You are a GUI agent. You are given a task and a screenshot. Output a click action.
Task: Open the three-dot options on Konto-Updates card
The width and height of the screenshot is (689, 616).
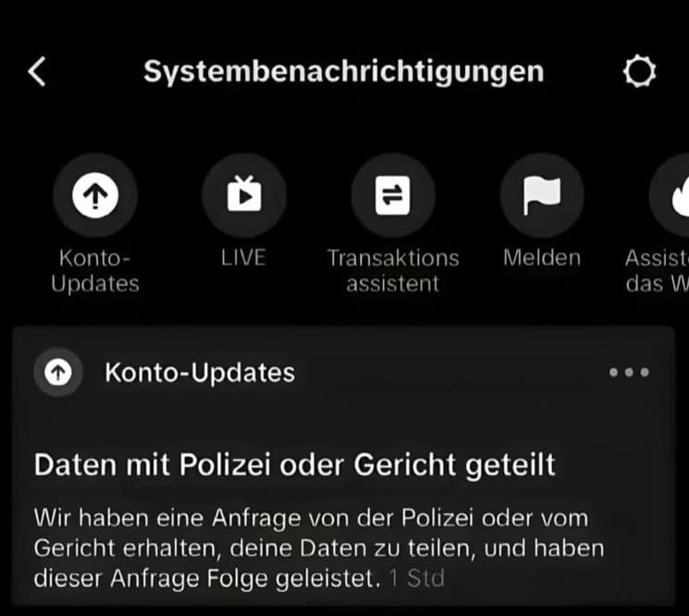(629, 373)
